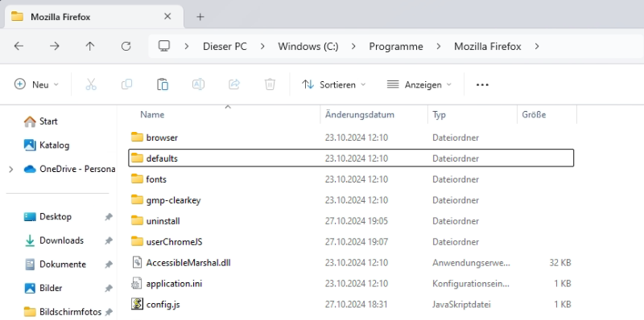Image resolution: width=644 pixels, height=320 pixels.
Task: Cut the selected item with scissors icon
Action: (91, 84)
